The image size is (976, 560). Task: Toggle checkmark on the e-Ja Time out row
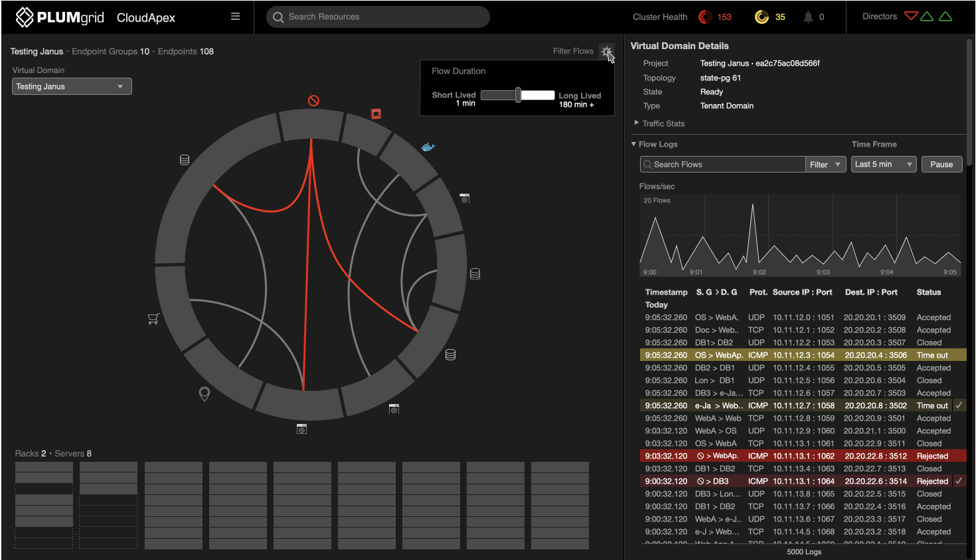959,405
